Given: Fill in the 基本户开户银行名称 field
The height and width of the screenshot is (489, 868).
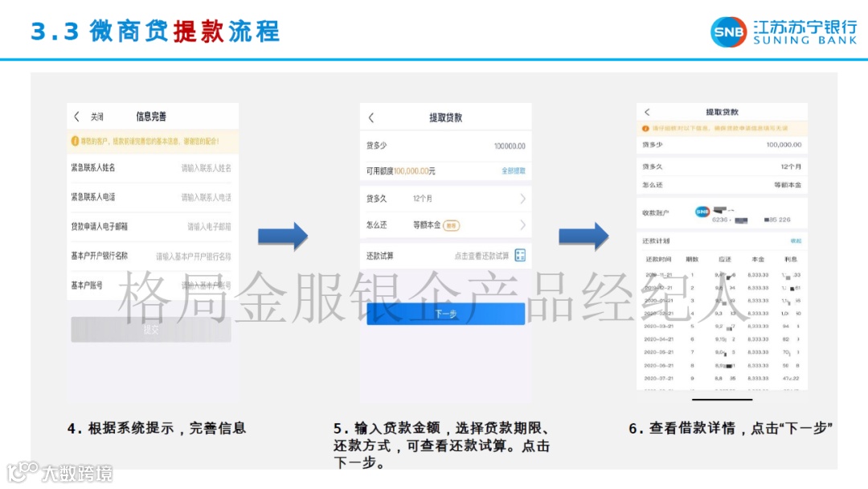Looking at the screenshot, I should (x=151, y=256).
